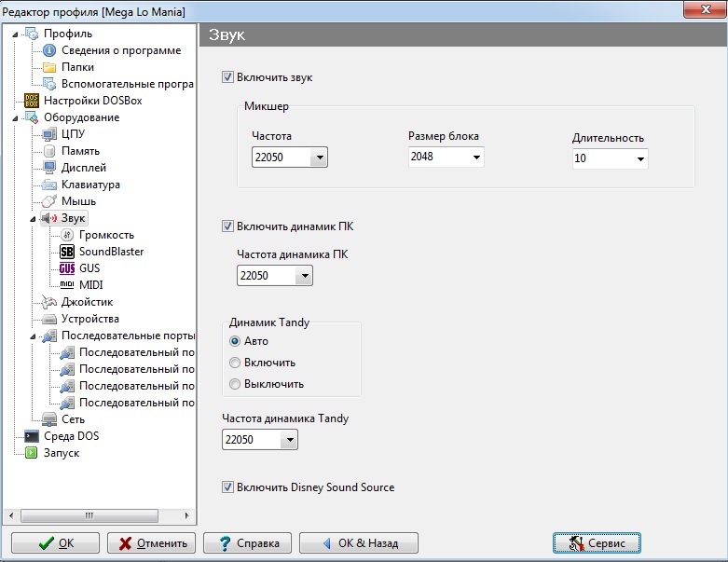Screen dimensions: 728x562
Task: Open Справка help
Action: pyautogui.click(x=247, y=543)
